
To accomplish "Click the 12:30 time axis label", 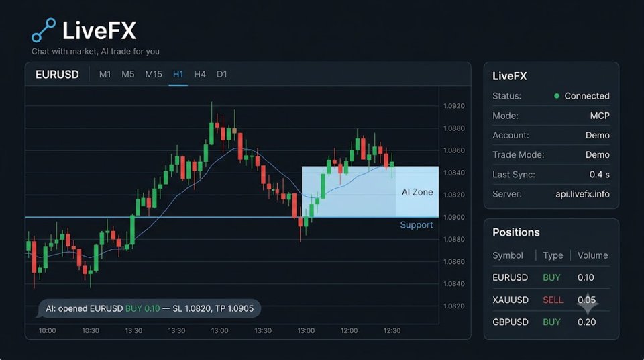I will tap(392, 330).
